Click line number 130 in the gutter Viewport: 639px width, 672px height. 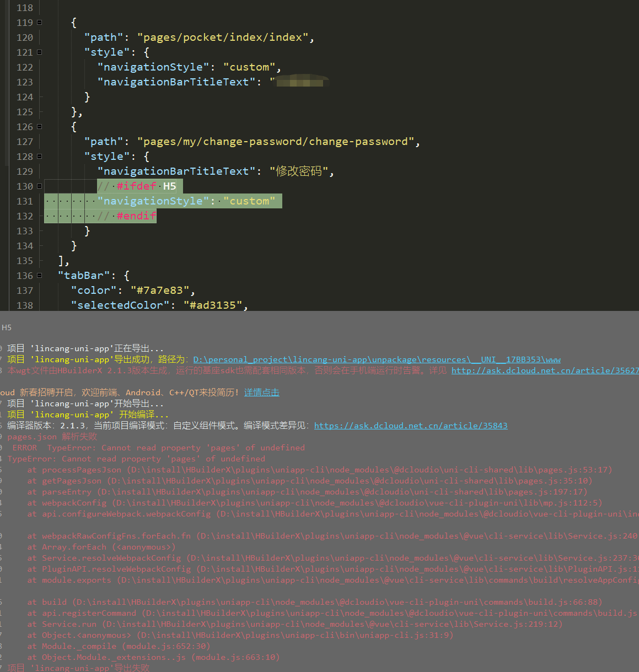point(25,186)
